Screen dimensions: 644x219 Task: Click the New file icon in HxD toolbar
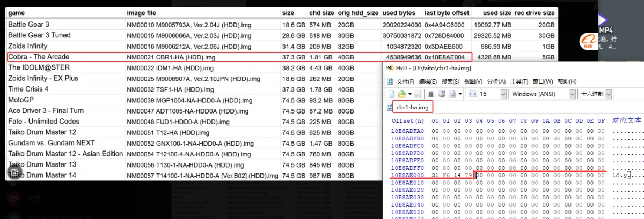[391, 94]
